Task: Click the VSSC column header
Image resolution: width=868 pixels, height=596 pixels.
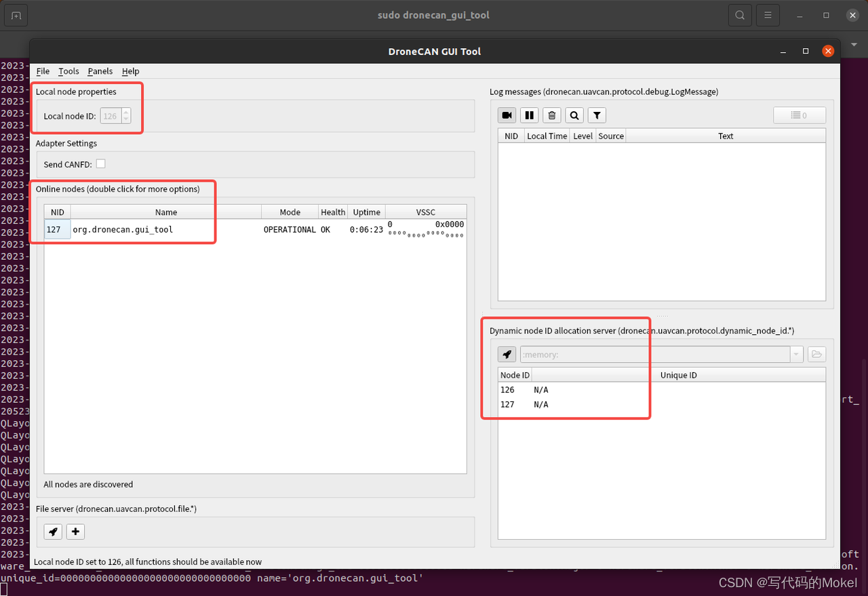Action: pos(426,212)
